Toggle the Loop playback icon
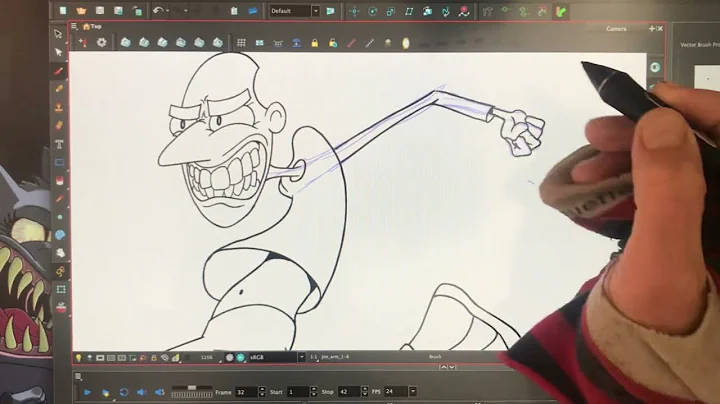The image size is (720, 404). (124, 392)
